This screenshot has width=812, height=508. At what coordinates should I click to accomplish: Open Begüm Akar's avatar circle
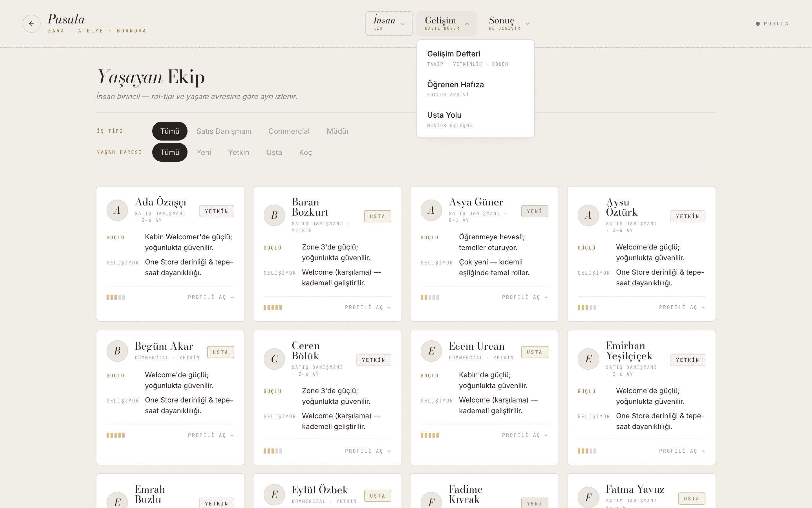[x=117, y=351]
